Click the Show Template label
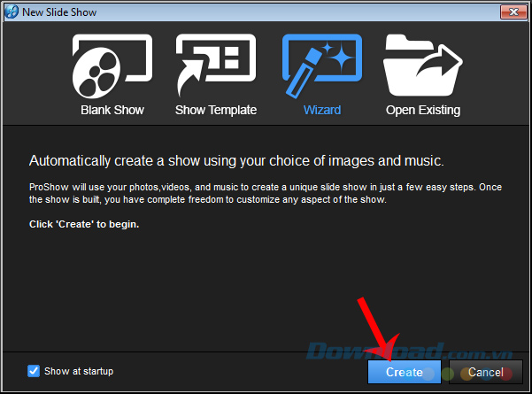The width and height of the screenshot is (532, 394). pyautogui.click(x=216, y=110)
